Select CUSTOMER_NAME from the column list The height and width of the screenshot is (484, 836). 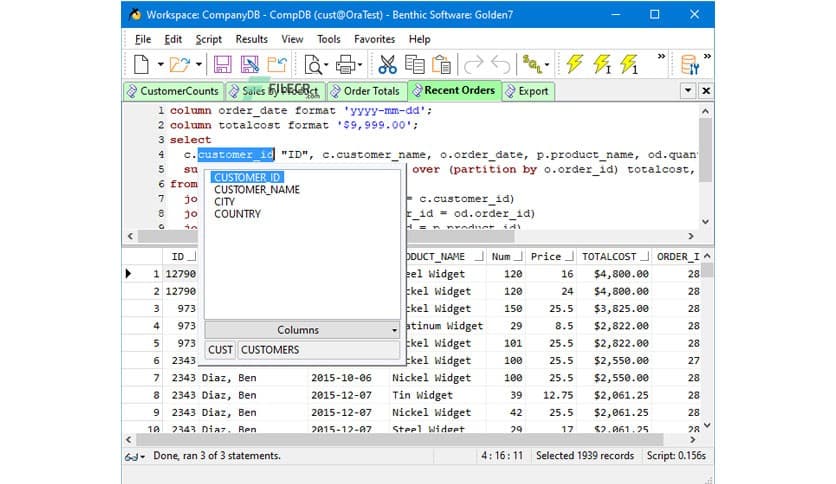coord(256,190)
